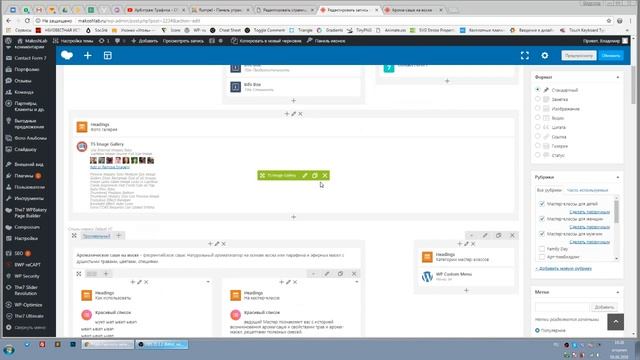Click the Headings На мастер-классе element icon

pyautogui.click(x=236, y=295)
